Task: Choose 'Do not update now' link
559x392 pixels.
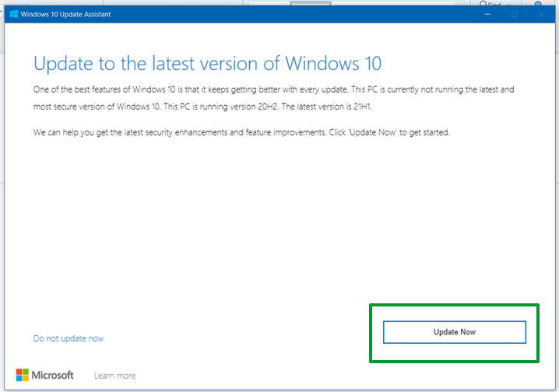Action: click(x=69, y=338)
